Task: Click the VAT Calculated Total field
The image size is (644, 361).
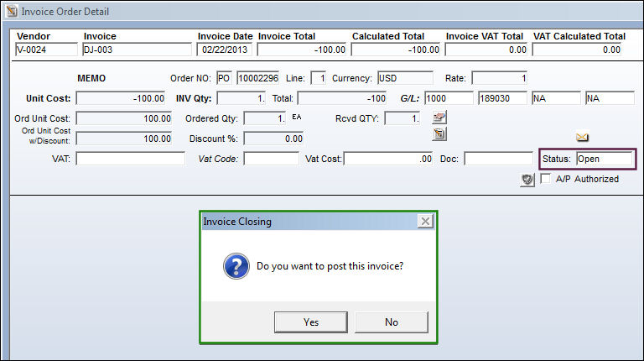Action: coord(577,50)
